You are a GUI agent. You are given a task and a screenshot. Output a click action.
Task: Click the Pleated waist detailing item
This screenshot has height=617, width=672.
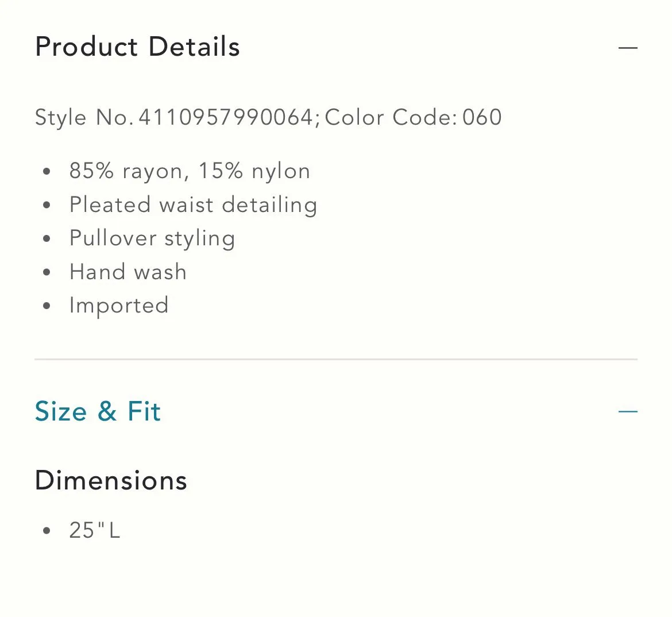[194, 205]
